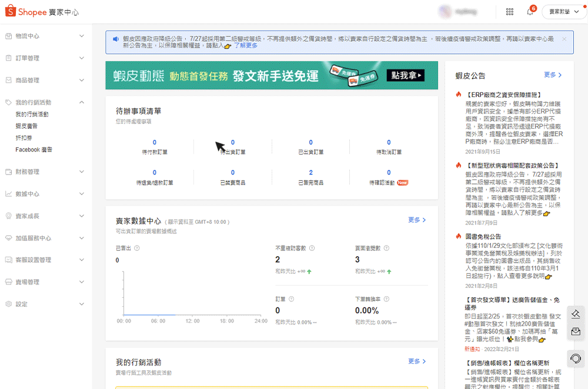The width and height of the screenshot is (588, 389).
Task: Expand the 賣家成長 menu chevron
Action: (x=82, y=216)
